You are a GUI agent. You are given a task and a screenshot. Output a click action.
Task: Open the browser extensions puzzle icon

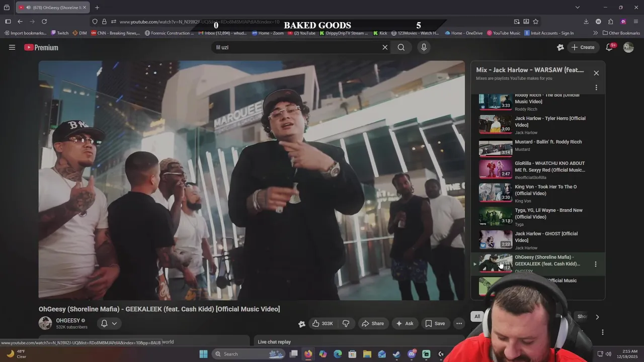(611, 22)
